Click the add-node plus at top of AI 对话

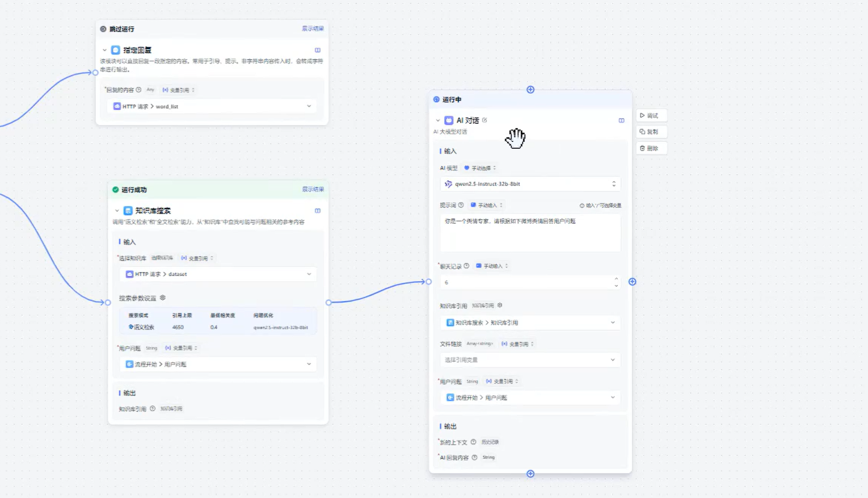[530, 90]
